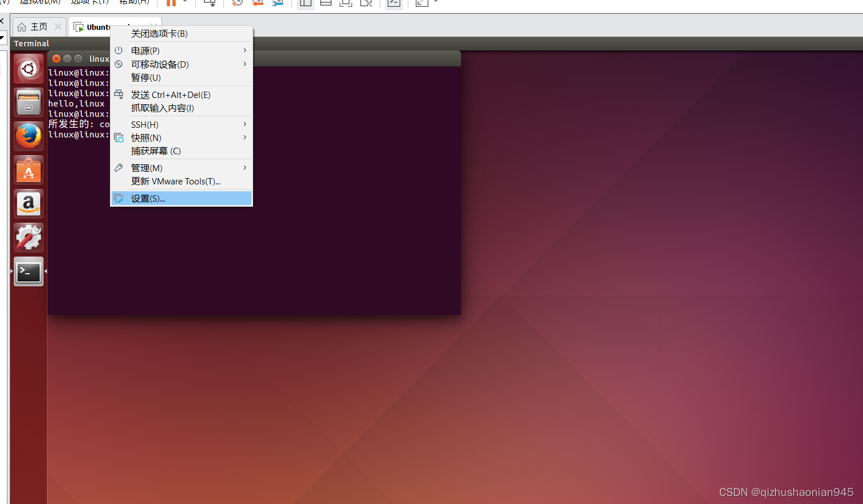This screenshot has height=504, width=863.
Task: Choose 更新 VMware Tools(T)... entry
Action: (182, 182)
